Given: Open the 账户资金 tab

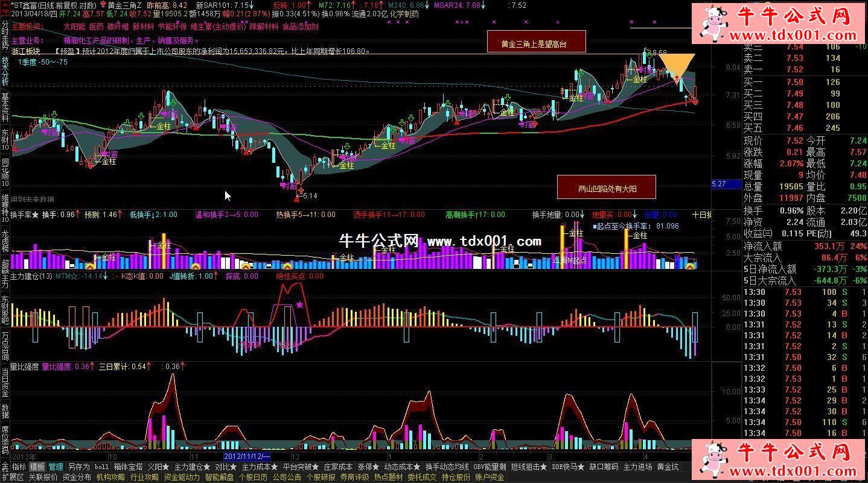Looking at the screenshot, I should pyautogui.click(x=490, y=477).
